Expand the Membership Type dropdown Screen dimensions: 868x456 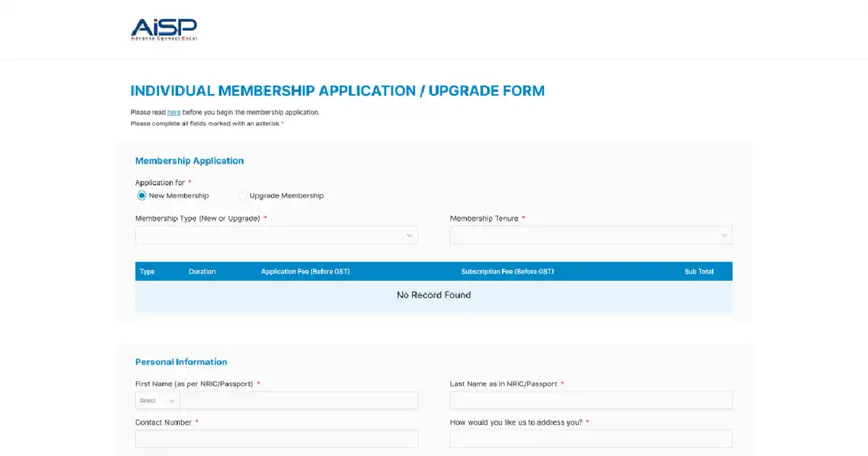tap(276, 235)
